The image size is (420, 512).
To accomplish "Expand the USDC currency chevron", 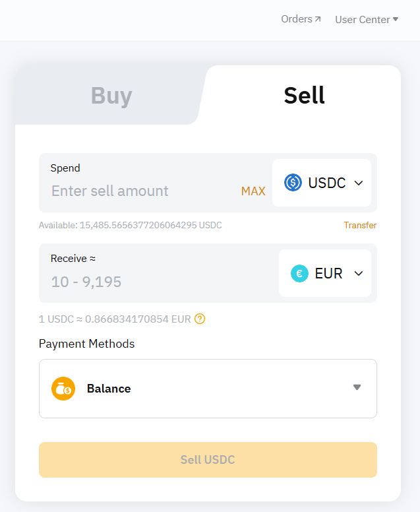I will (359, 183).
